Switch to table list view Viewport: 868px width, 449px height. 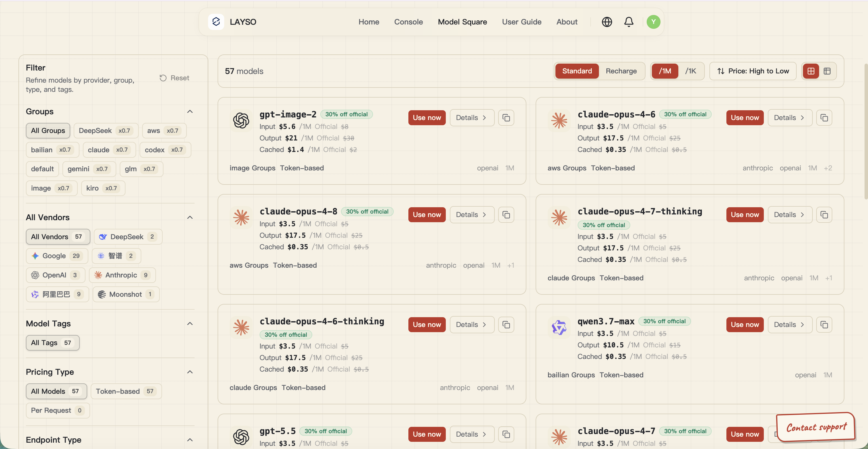pyautogui.click(x=827, y=71)
